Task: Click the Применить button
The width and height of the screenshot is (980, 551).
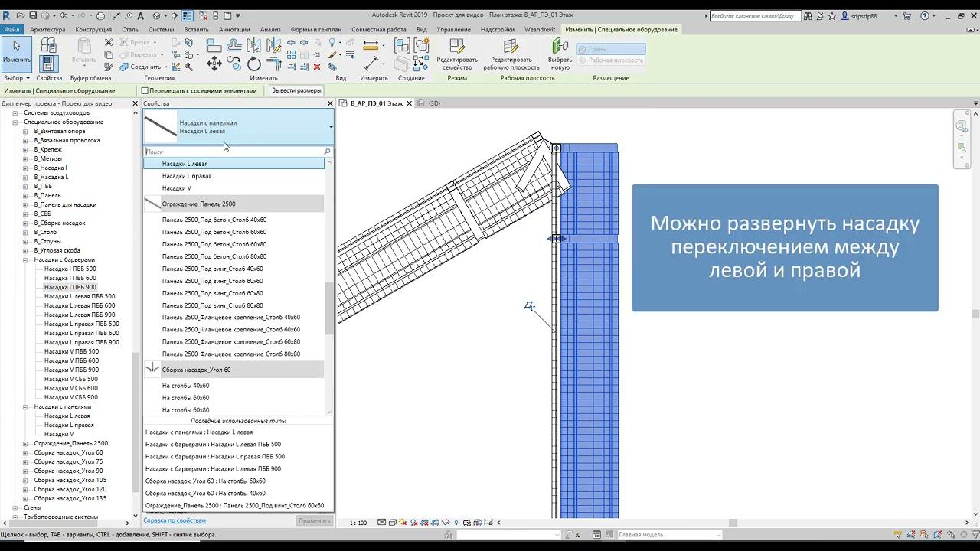Action: coord(315,521)
